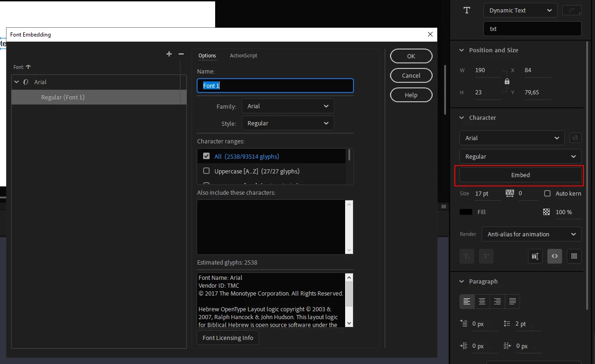Click the globe icon next to Arial font
595x364 pixels.
pos(575,138)
